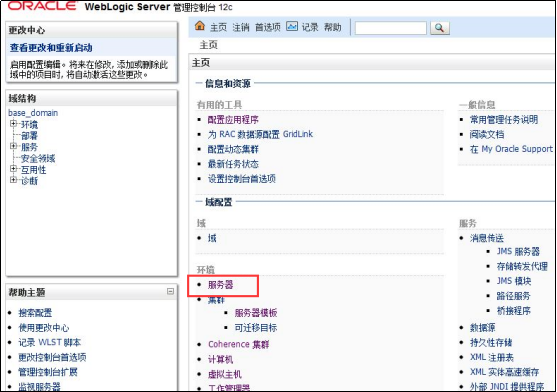Open Coherence 集群 link
Screen dimensions: 557x392
pyautogui.click(x=238, y=344)
